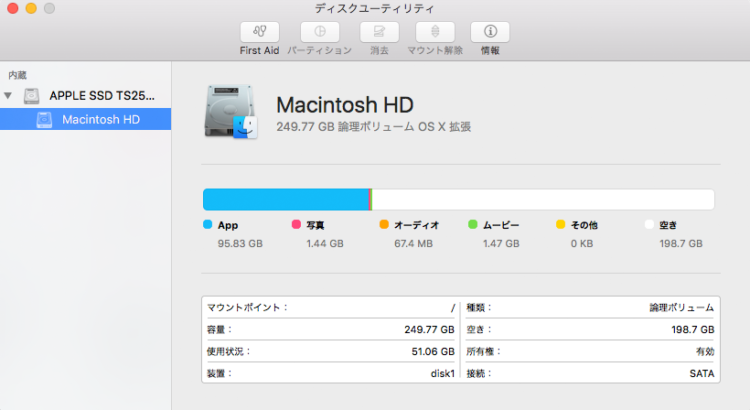Click the 95.83 GB App value
This screenshot has height=410, width=750.
tap(240, 244)
